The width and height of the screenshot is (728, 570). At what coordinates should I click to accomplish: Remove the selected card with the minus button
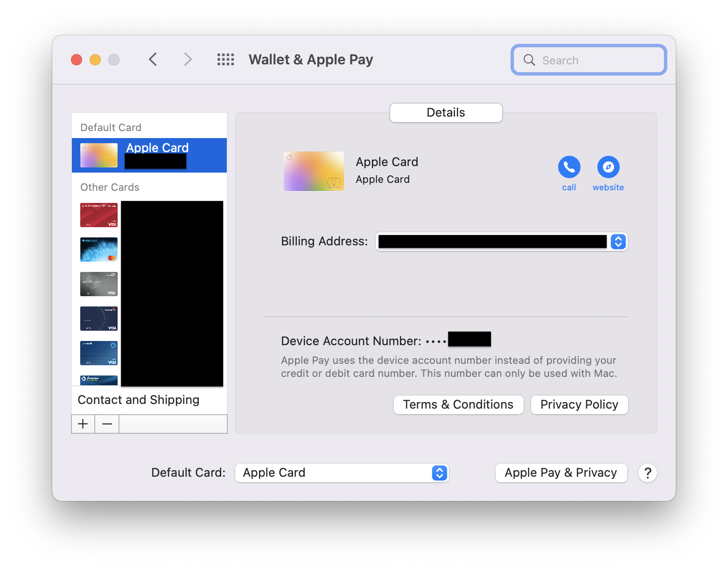(x=107, y=424)
